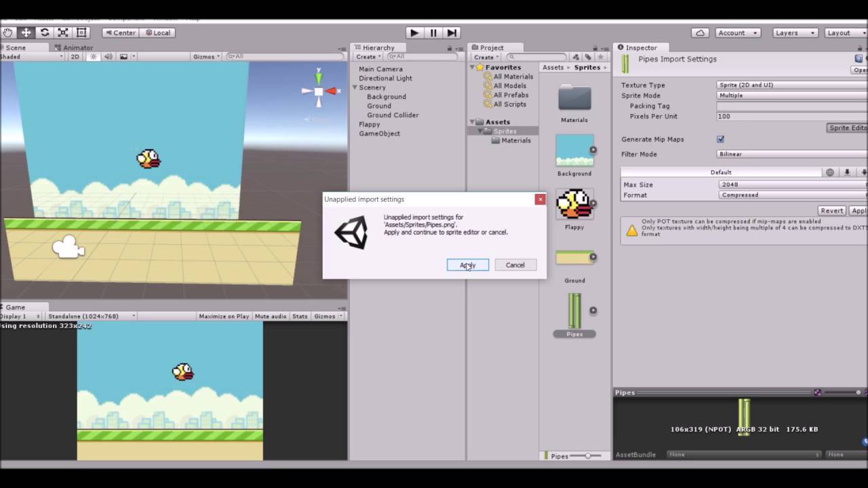Expand the Pipes sprite sub-assets arrow

593,310
